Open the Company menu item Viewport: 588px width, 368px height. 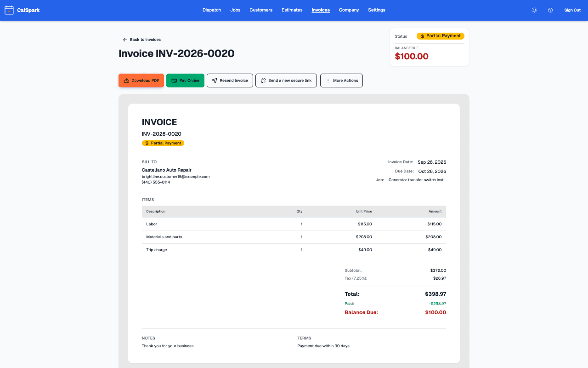(349, 10)
